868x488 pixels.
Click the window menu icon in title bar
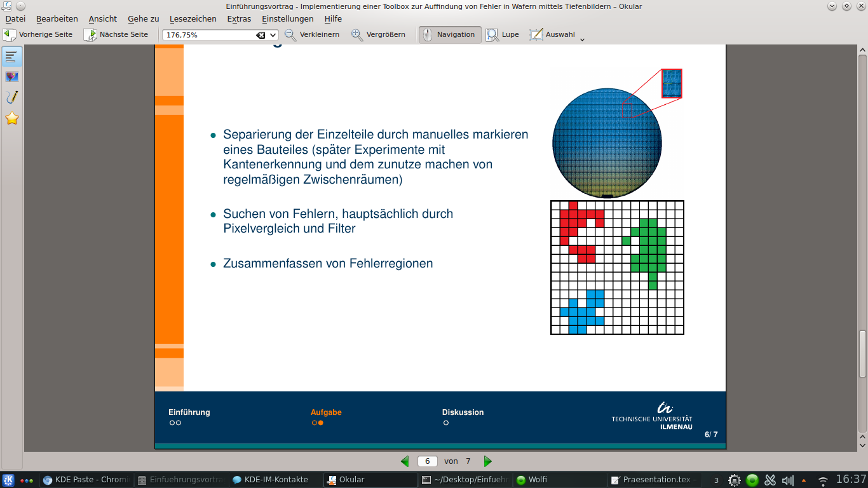click(x=5, y=6)
